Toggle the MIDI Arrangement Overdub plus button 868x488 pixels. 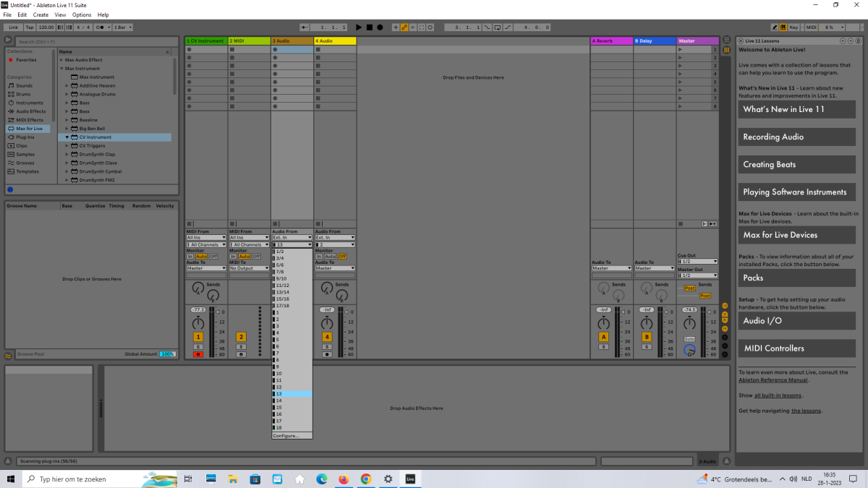[x=395, y=27]
